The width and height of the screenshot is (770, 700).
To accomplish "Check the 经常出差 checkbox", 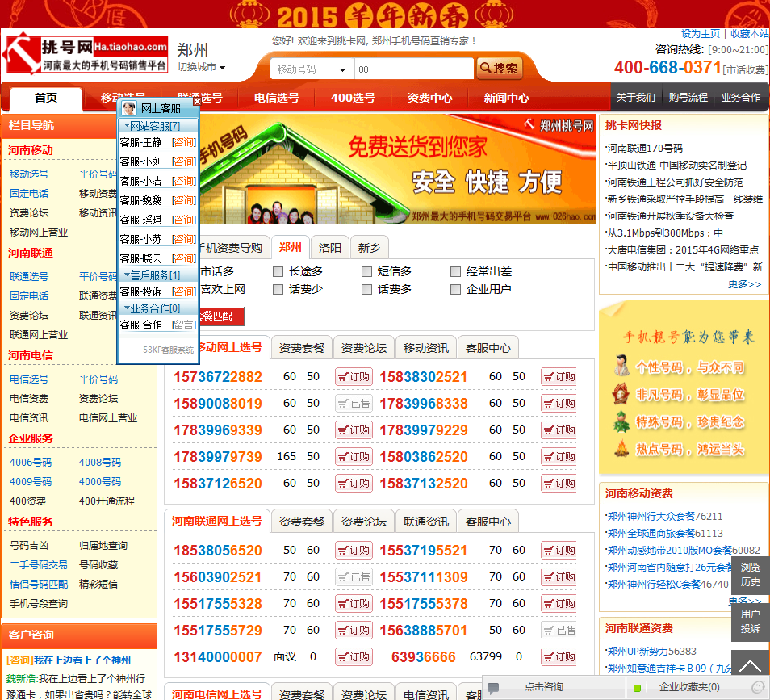I will (x=456, y=271).
